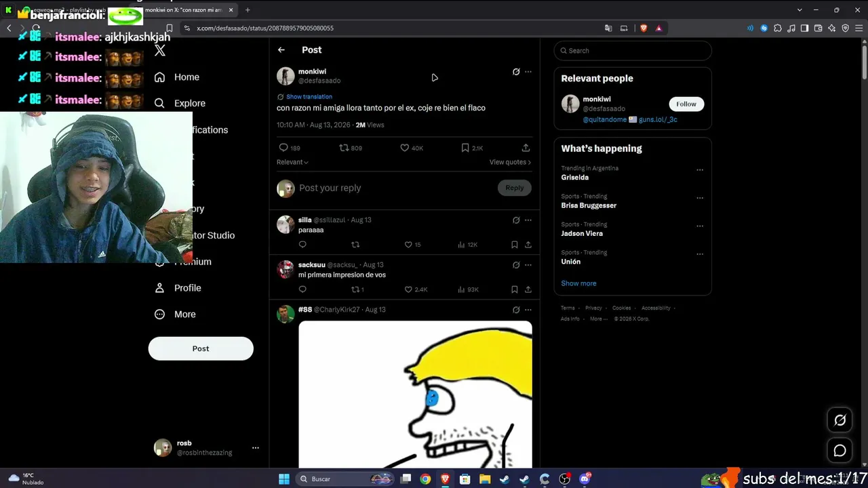
Task: Toggle the browser sidebar panel icon
Action: click(x=805, y=28)
